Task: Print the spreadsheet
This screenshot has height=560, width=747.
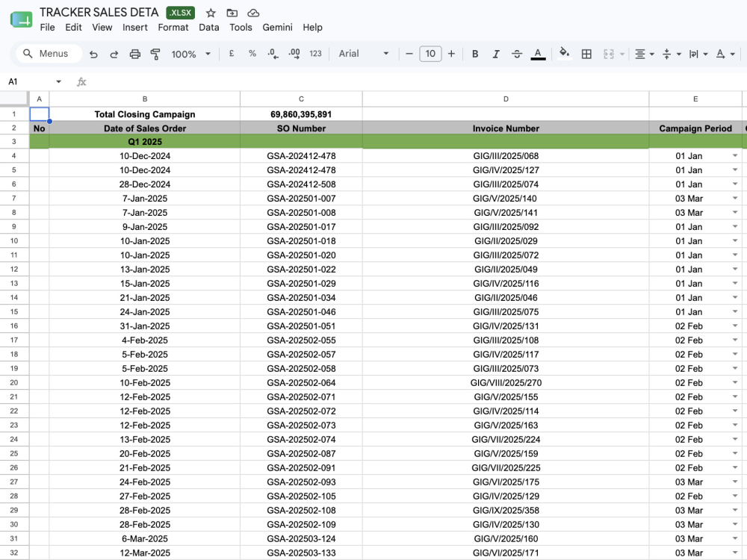Action: (x=134, y=54)
